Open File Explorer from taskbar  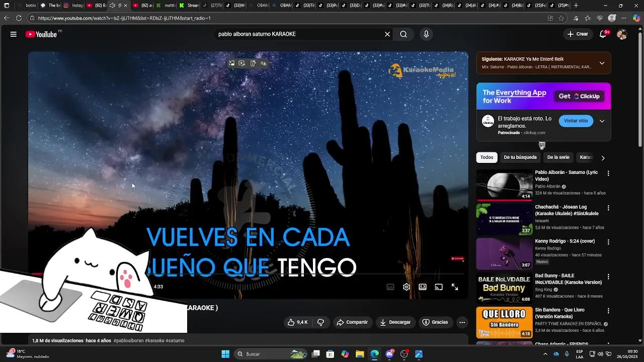[360, 354]
